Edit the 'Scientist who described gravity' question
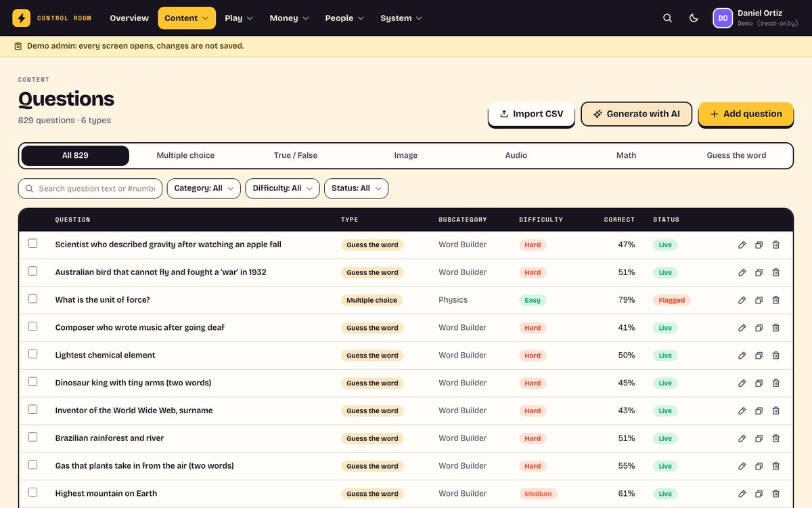The image size is (812, 508). click(x=742, y=245)
